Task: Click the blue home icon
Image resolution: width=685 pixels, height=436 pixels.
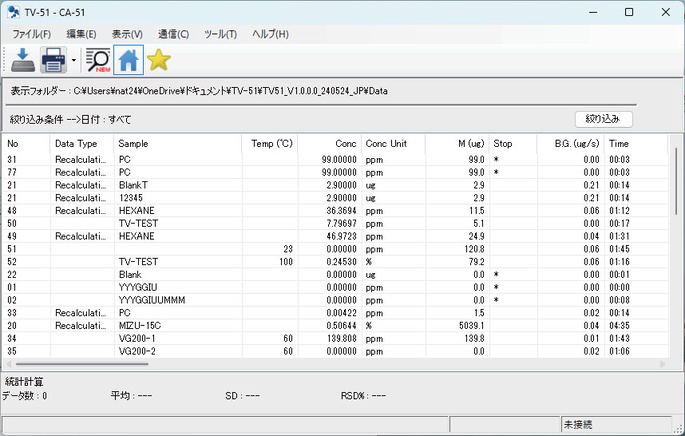Action: point(128,61)
